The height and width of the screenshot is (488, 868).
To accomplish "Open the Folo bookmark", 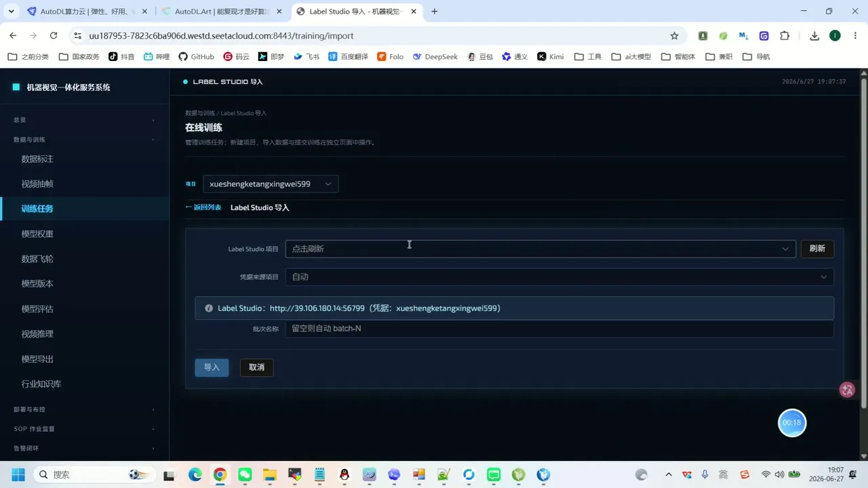I will pos(391,56).
